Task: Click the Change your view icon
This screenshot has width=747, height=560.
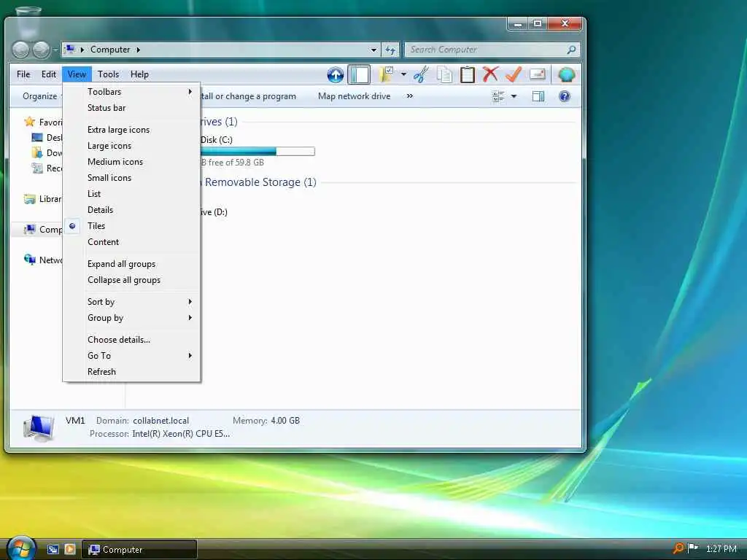Action: [x=498, y=96]
